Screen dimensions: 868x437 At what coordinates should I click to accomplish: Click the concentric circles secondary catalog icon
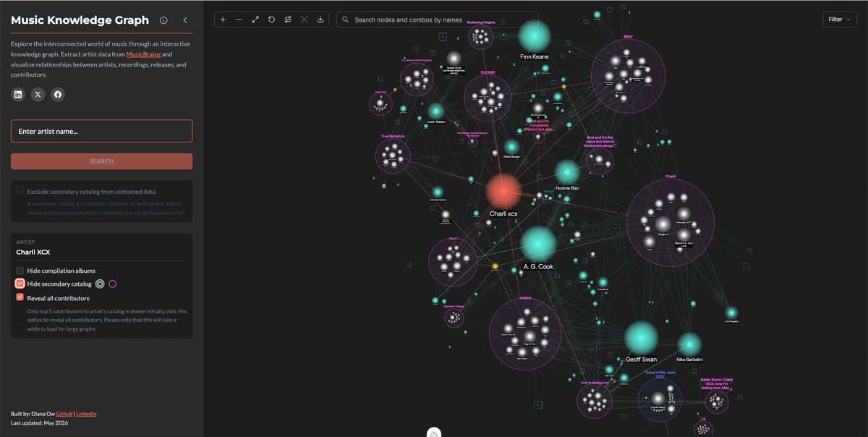pos(101,284)
